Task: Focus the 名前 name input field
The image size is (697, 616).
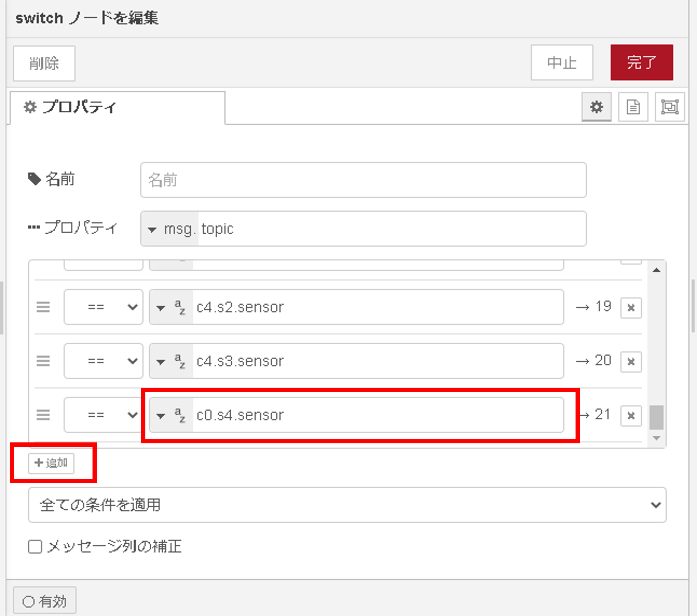Action: tap(363, 180)
